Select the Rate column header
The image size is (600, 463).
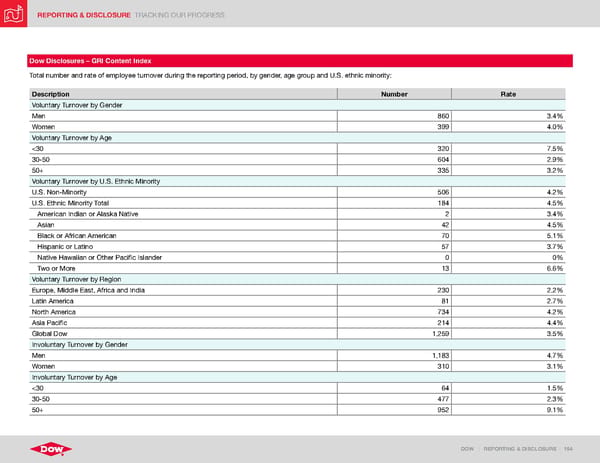pyautogui.click(x=508, y=94)
